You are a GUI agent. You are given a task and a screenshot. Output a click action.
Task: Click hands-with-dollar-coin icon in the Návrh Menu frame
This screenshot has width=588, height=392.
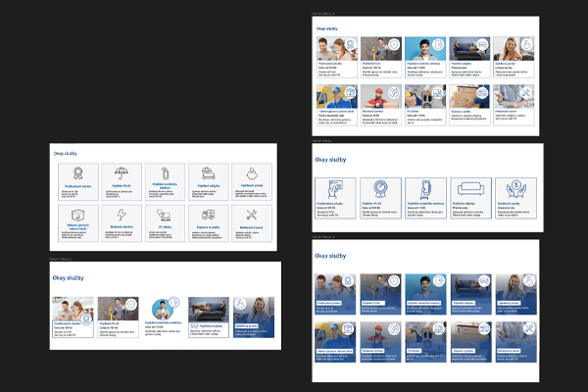tap(516, 189)
